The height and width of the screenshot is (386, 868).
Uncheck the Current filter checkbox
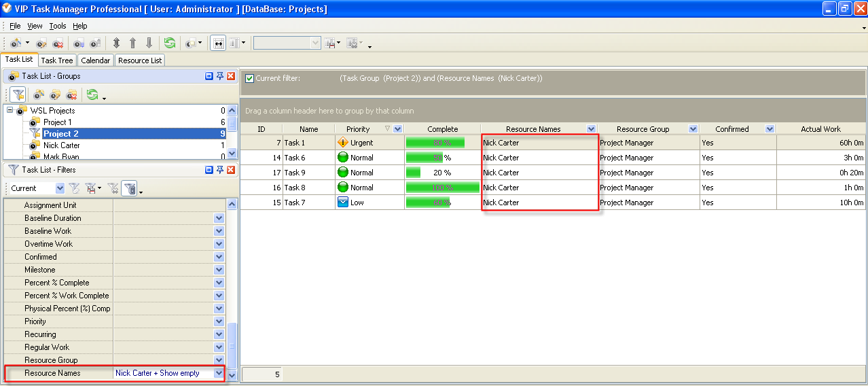[249, 79]
